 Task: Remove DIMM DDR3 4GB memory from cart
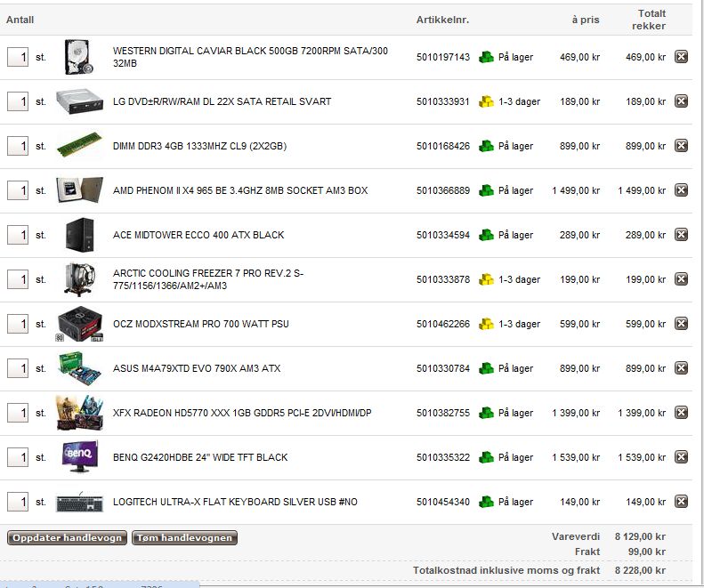[681, 145]
